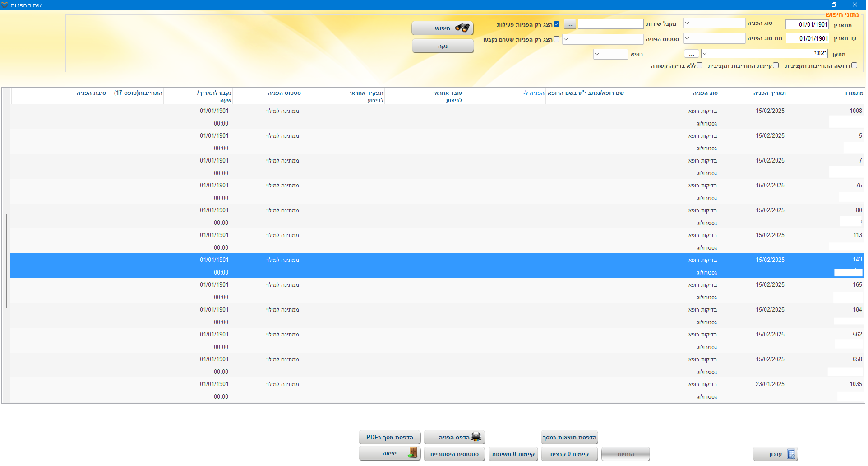The image size is (868, 466).
Task: Click the ellipsis button next to מקבל שירות
Action: point(570,24)
